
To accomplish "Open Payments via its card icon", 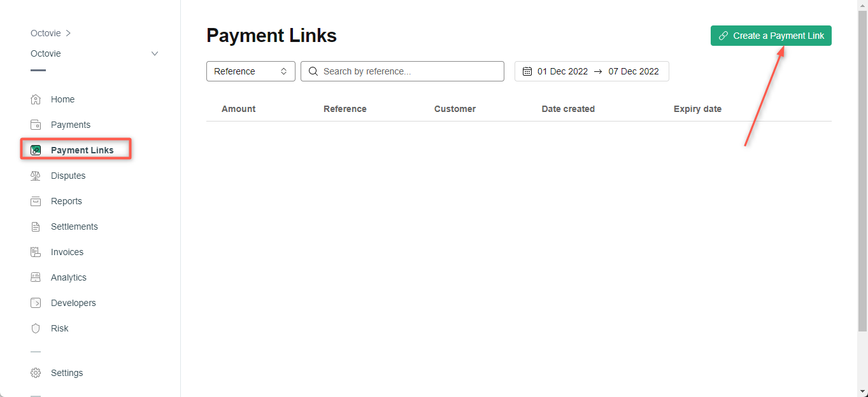I will [36, 125].
